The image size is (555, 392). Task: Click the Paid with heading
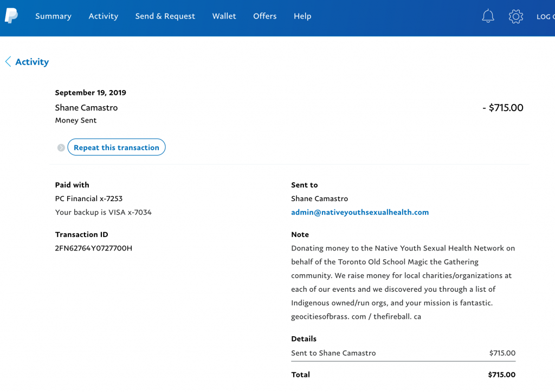72,185
